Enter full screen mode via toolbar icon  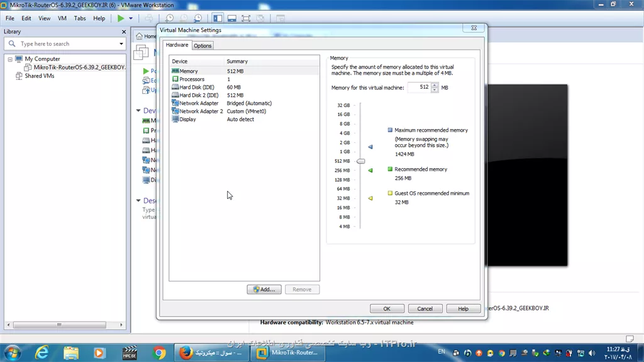coord(246,18)
